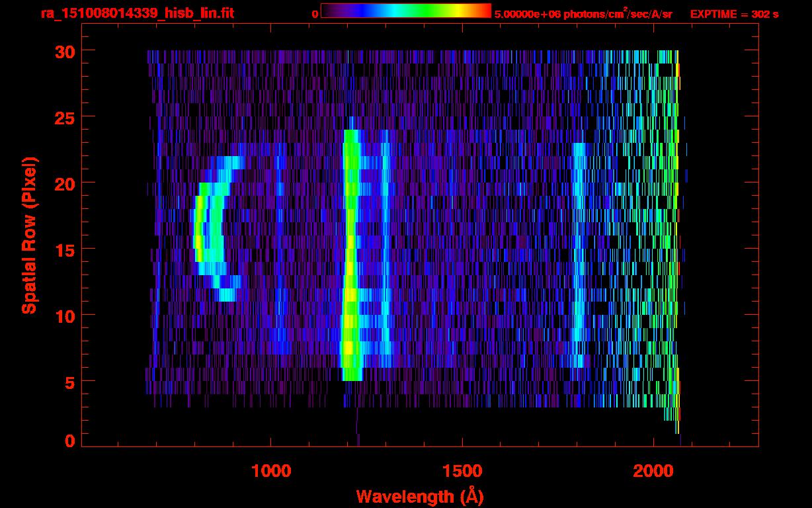Click the colorbar minimum label 0
Viewport: 812px width, 508px height.
[x=315, y=14]
